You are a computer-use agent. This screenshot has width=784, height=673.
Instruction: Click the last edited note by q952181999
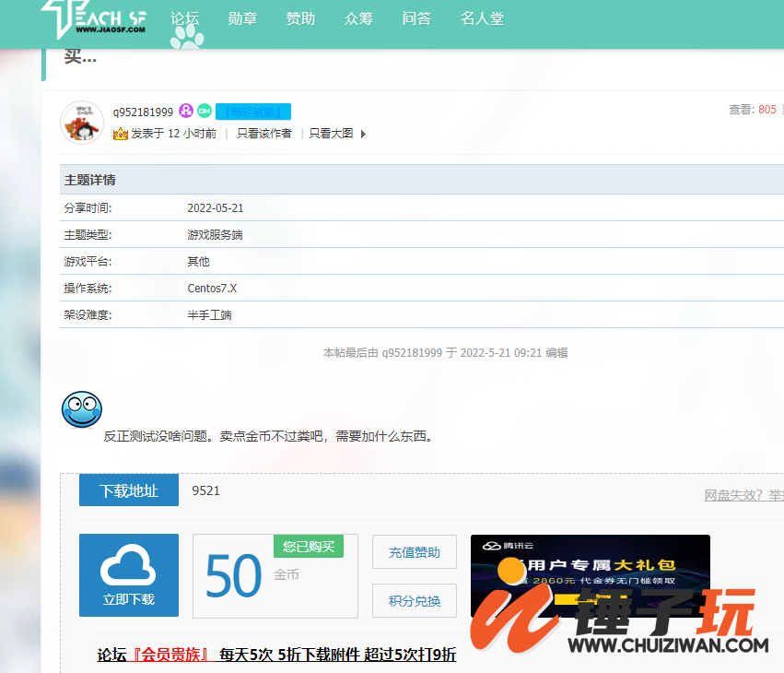click(446, 353)
